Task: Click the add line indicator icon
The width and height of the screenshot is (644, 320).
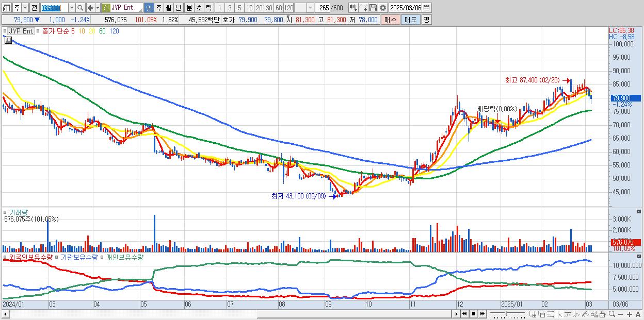Action: click(363, 8)
